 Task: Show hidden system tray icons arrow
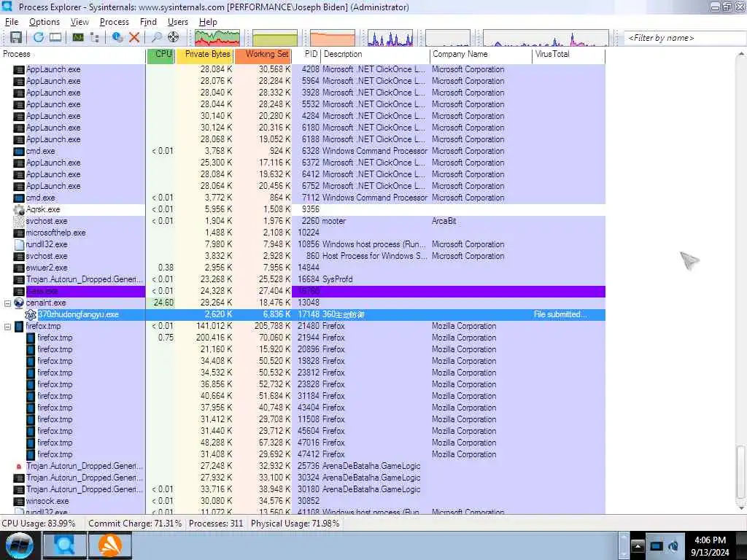638,545
